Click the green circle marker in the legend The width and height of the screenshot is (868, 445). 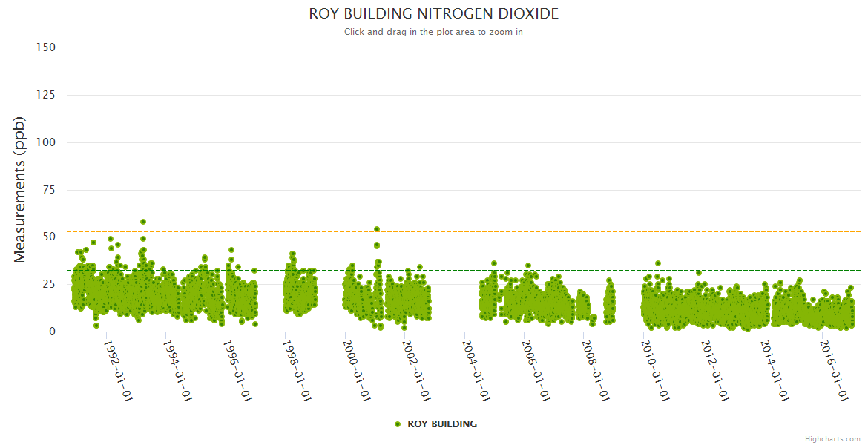click(x=398, y=424)
